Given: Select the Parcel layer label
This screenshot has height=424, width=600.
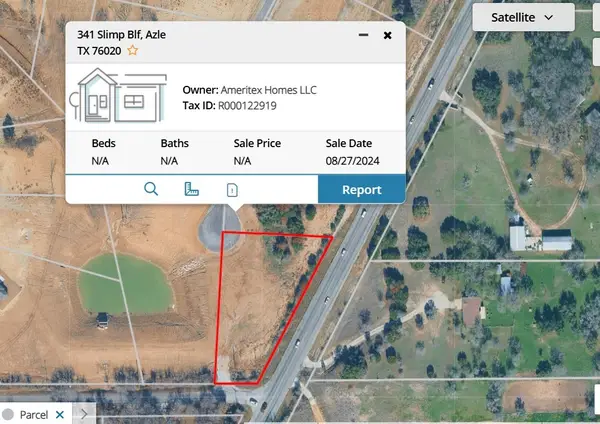Looking at the screenshot, I should pos(34,414).
